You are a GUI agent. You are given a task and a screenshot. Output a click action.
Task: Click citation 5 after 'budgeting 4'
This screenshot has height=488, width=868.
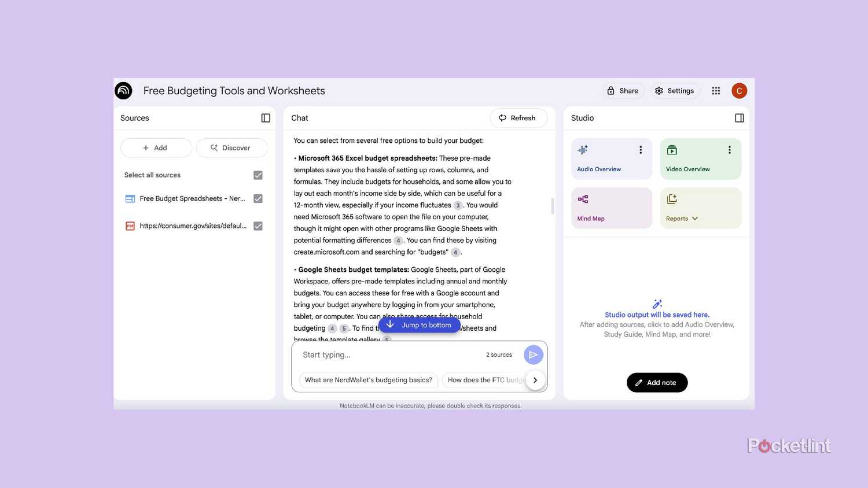pyautogui.click(x=344, y=328)
